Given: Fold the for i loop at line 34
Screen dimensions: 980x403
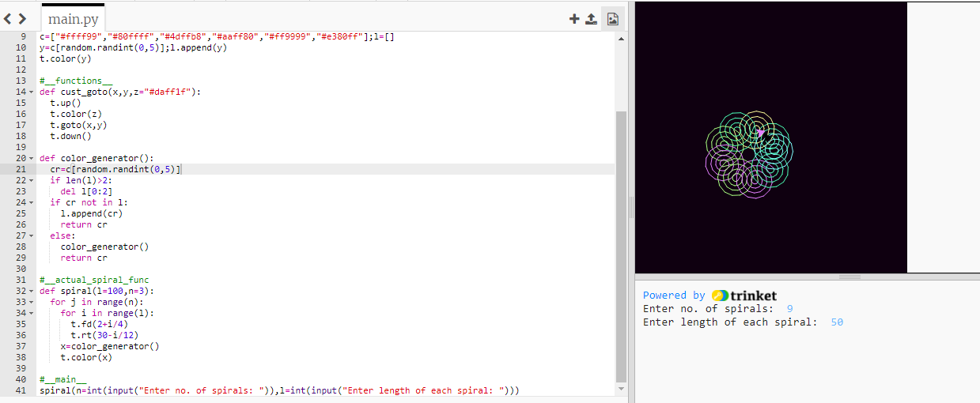Looking at the screenshot, I should pyautogui.click(x=31, y=313).
